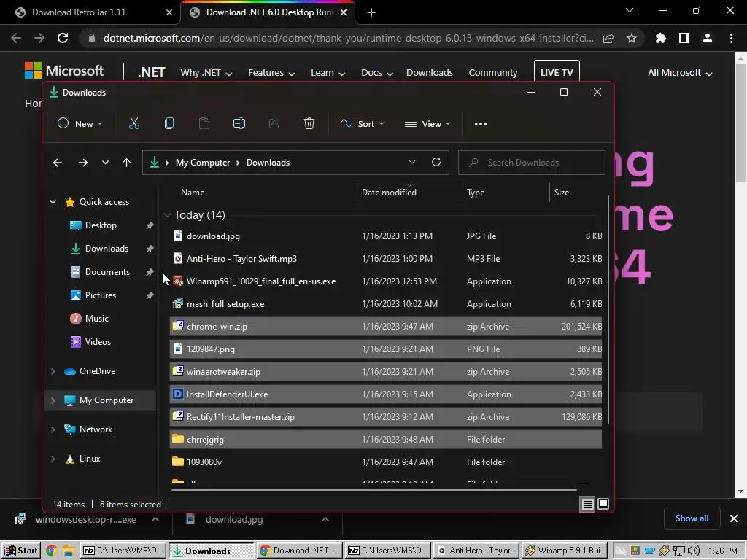Share this page icon in address bar

(x=608, y=38)
